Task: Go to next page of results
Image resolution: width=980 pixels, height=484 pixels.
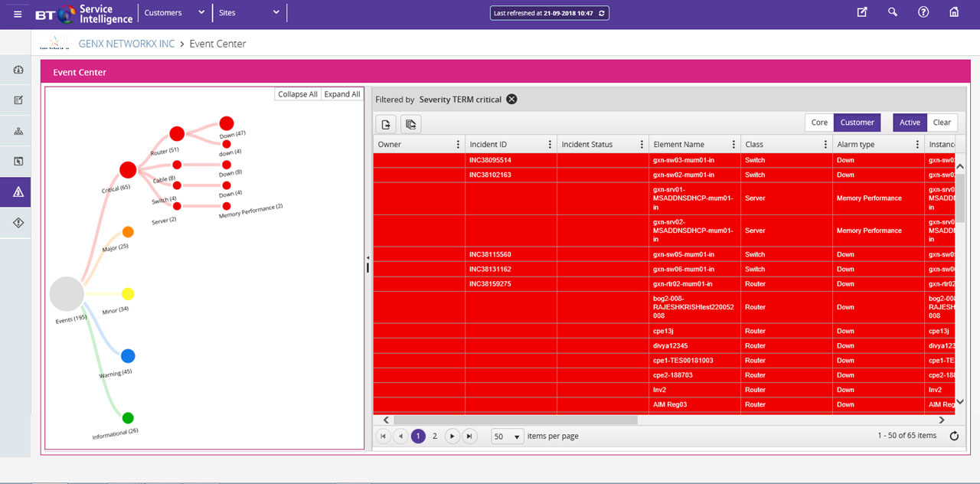Action: [452, 437]
